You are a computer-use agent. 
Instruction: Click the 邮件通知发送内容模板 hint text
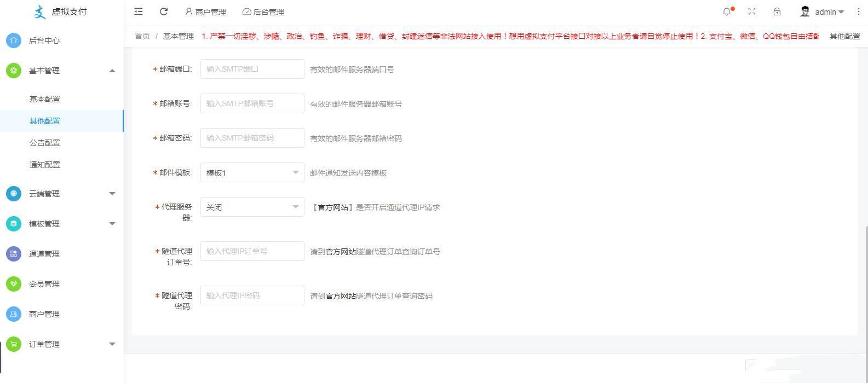tap(348, 173)
